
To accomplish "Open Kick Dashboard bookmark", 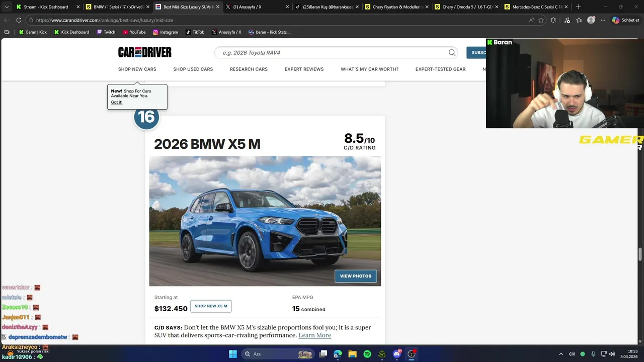I will click(x=71, y=32).
